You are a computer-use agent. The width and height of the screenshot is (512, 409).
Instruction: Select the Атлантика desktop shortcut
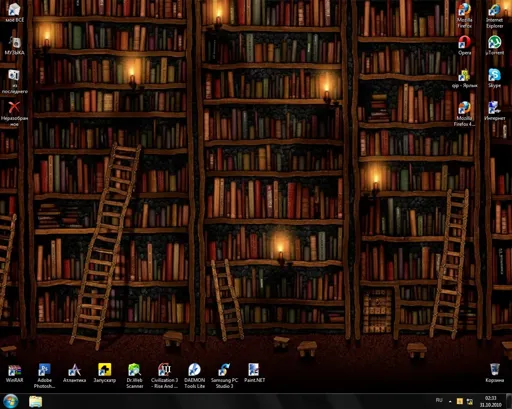pos(74,373)
